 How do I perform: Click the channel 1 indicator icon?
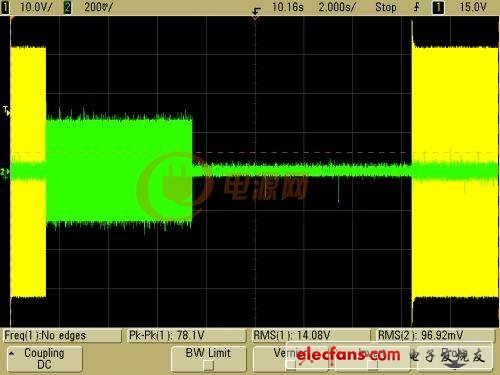[x=5, y=7]
